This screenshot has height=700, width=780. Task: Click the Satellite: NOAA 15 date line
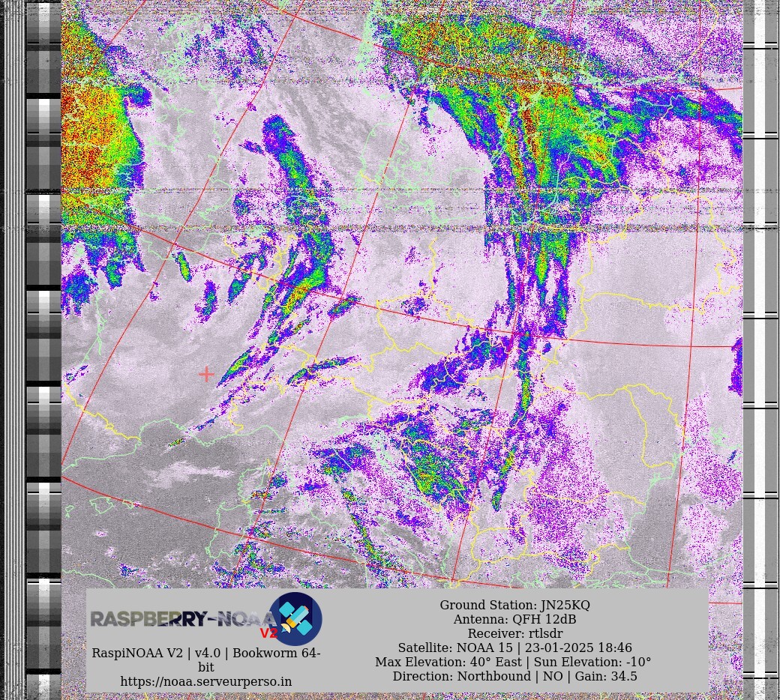point(514,648)
